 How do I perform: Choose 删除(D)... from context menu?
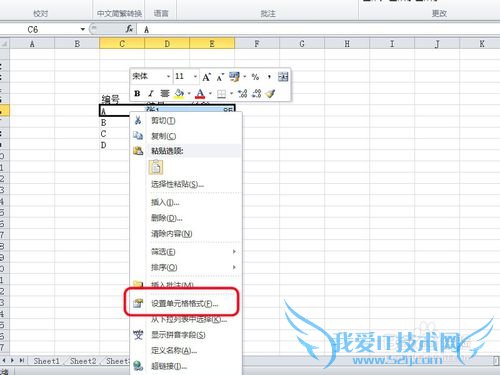(186, 218)
